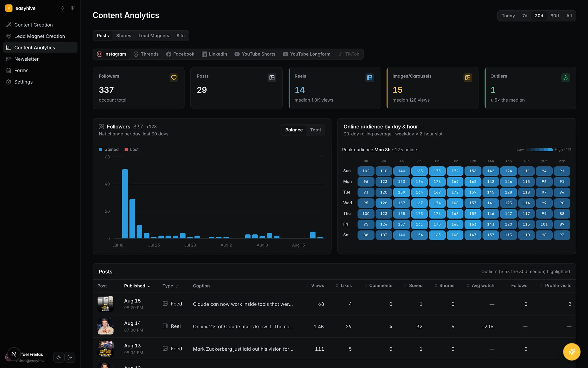Select the YouTube Longform tab
588x368 pixels.
coord(307,54)
